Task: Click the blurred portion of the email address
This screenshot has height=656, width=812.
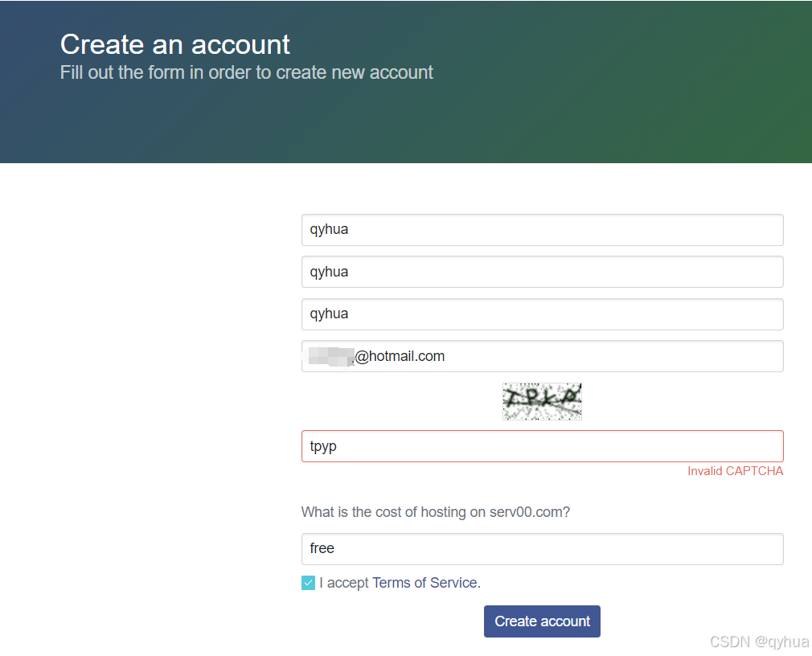Action: click(x=330, y=356)
